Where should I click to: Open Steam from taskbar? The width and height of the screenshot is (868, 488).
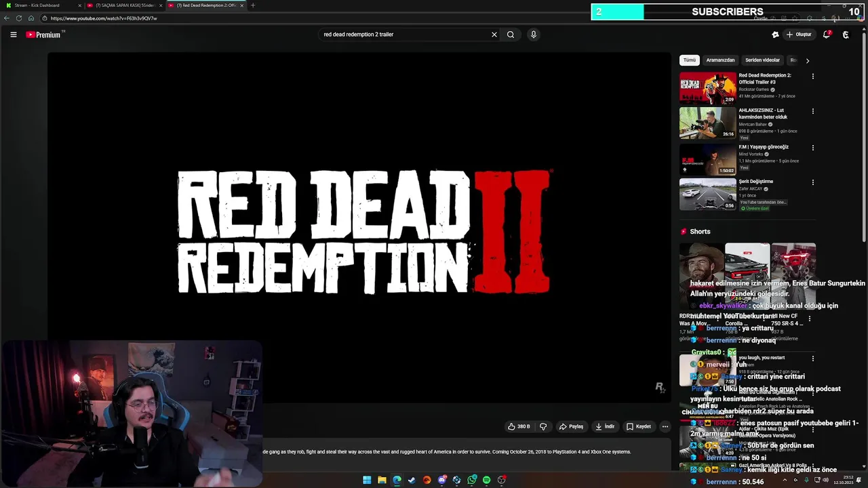[x=412, y=480]
